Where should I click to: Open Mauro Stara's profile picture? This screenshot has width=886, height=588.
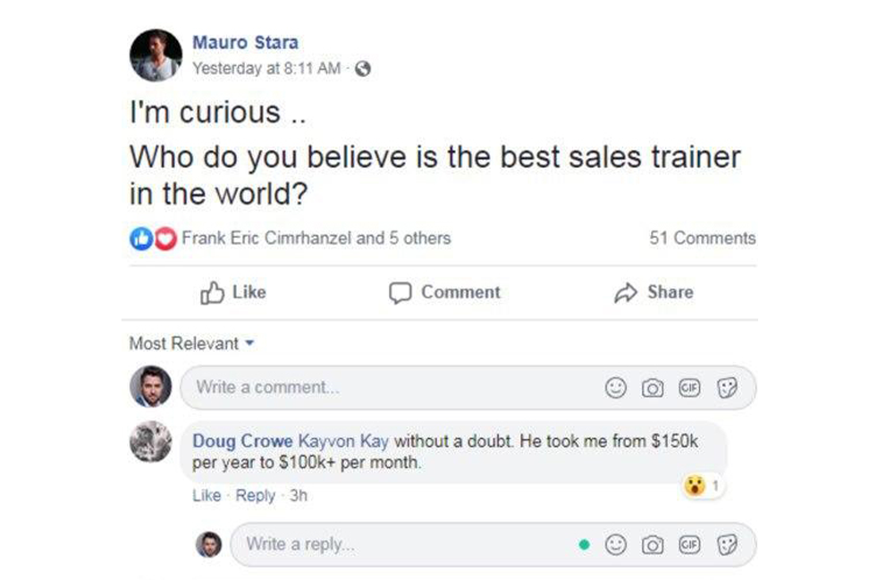point(156,55)
